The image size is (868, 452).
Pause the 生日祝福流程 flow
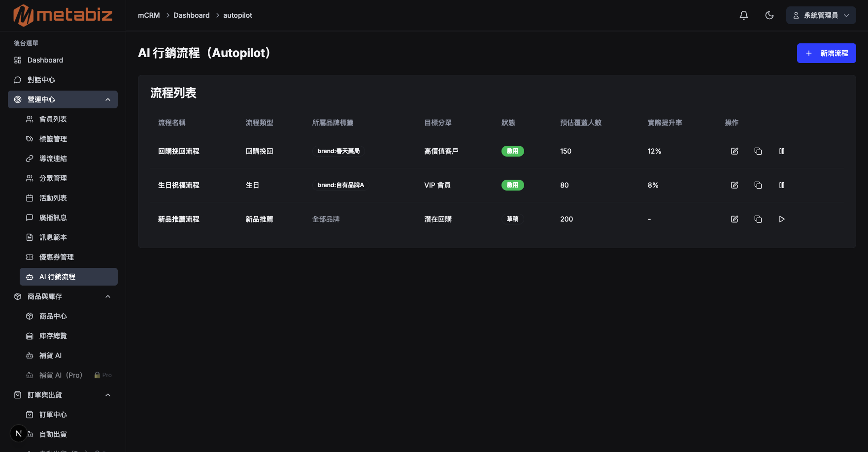[782, 185]
